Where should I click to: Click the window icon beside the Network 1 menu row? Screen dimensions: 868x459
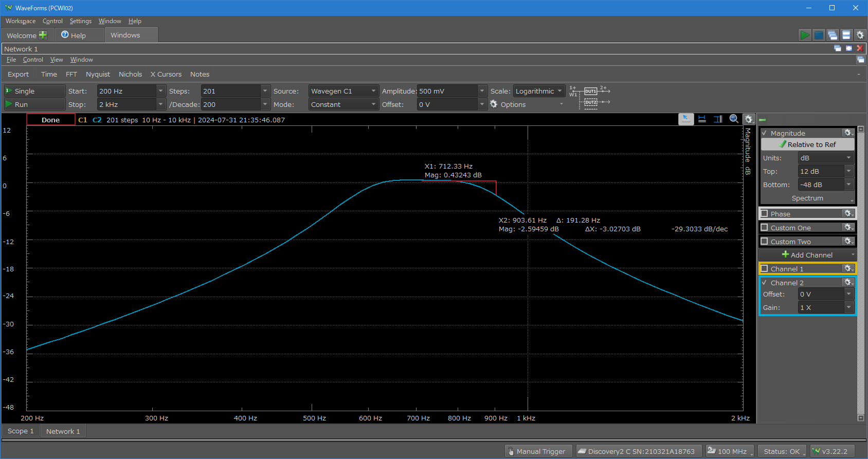point(861,60)
